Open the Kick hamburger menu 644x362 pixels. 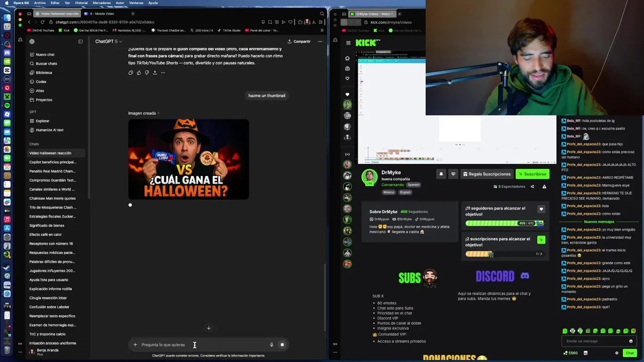point(348,43)
